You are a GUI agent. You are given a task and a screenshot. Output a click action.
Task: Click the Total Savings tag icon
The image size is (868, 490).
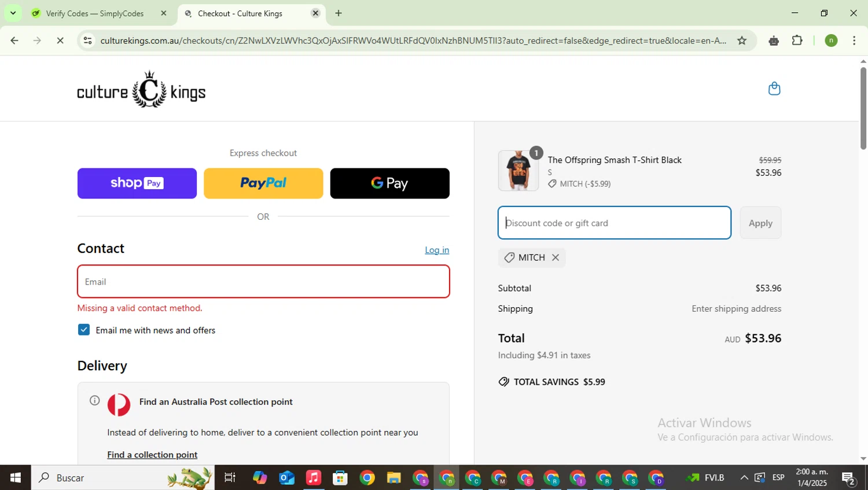coord(504,382)
